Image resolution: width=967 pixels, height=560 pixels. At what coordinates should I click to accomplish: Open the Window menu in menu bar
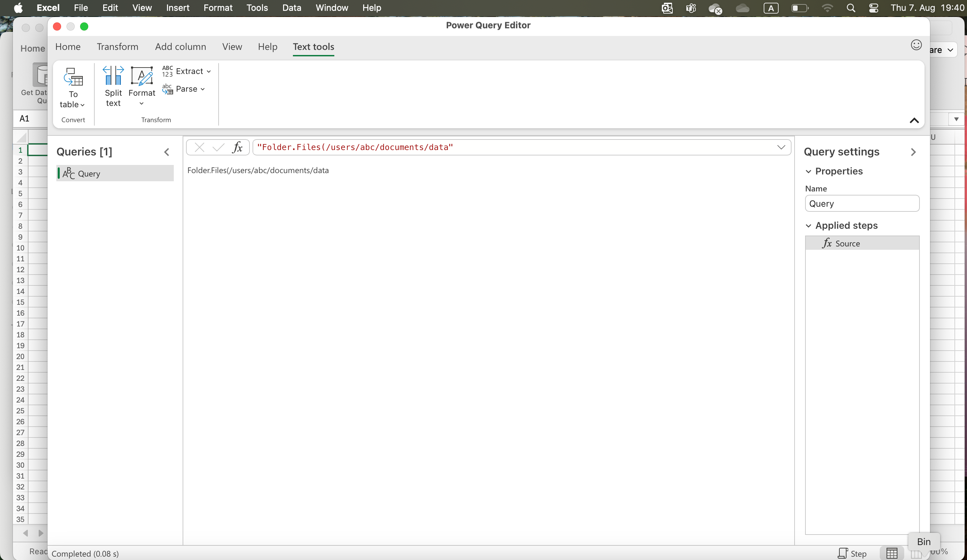(332, 8)
